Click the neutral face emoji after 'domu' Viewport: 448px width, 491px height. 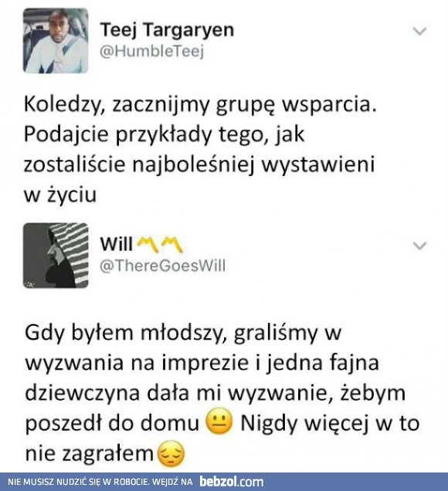(x=219, y=422)
